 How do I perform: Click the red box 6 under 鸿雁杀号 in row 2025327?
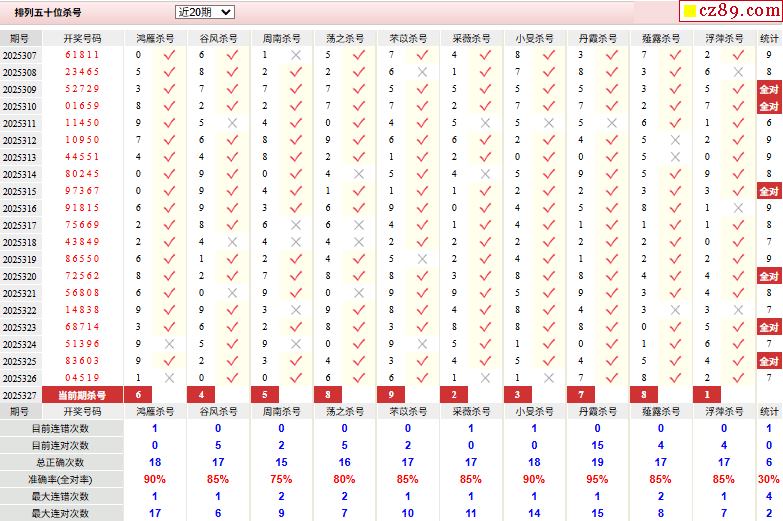click(138, 395)
